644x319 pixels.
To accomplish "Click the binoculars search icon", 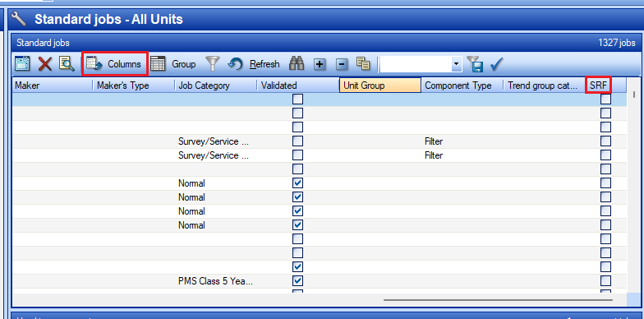I will point(297,64).
